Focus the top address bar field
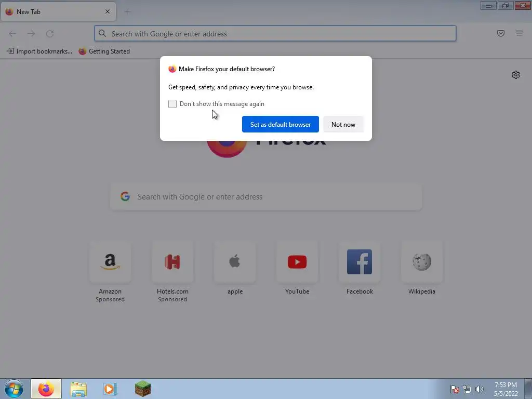Viewport: 532px width, 399px height. point(275,34)
